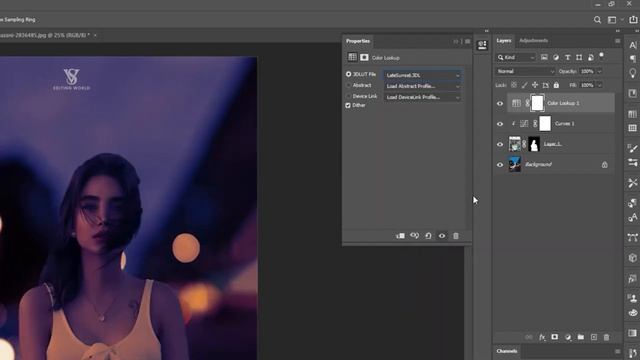Reset adjustment defaults icon in Properties
The width and height of the screenshot is (640, 360).
point(428,236)
